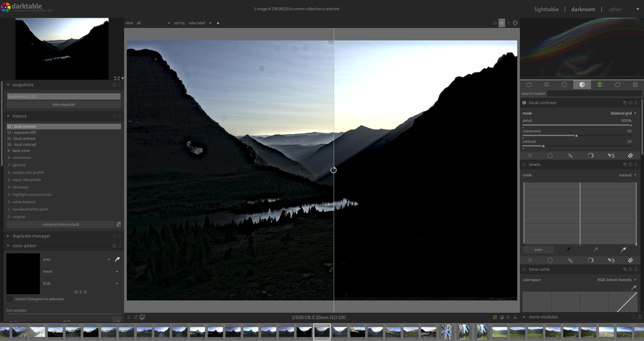
Task: Click the navigation preview thumbnail
Action: pos(62,49)
